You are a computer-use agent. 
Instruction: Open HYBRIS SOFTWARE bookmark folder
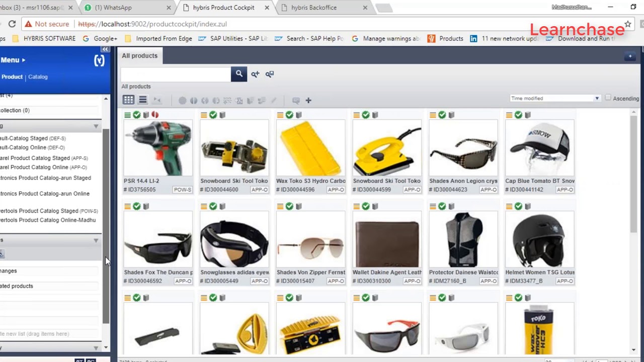(44, 38)
